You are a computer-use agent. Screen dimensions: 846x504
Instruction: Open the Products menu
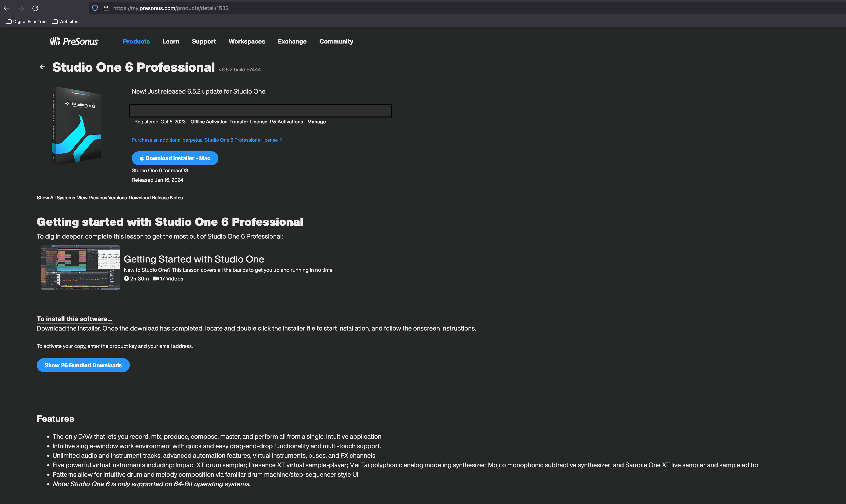click(136, 41)
